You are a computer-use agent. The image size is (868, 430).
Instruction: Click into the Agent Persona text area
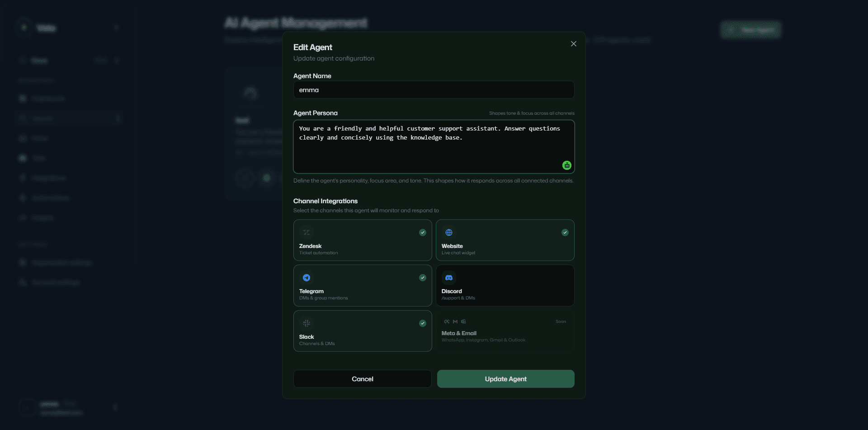[x=434, y=147]
